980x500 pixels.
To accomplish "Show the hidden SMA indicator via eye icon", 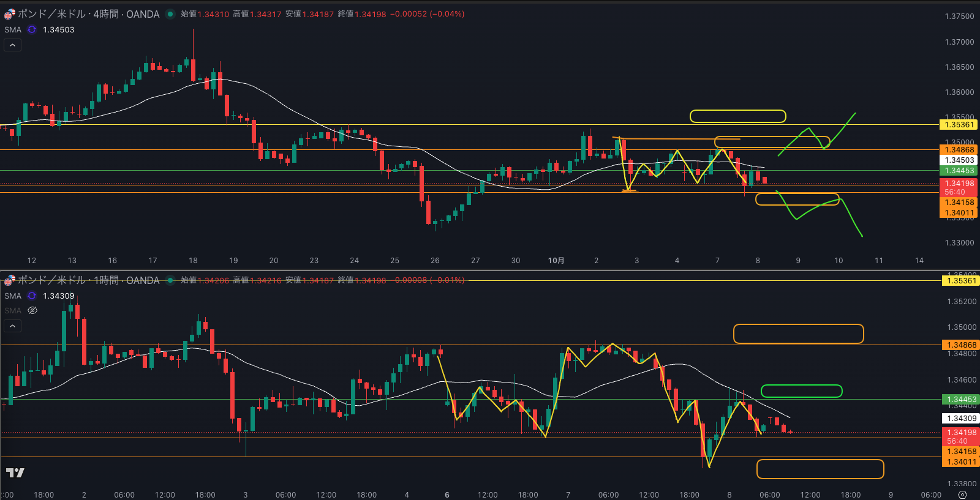I will 32,310.
